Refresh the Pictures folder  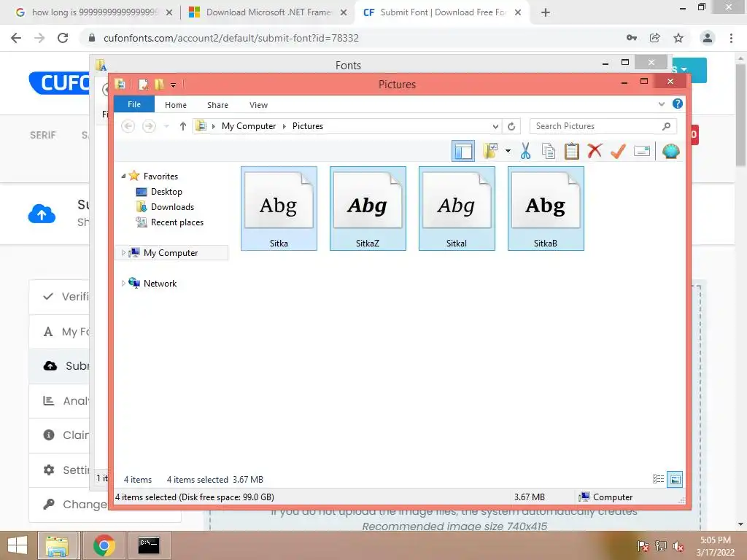tap(511, 126)
